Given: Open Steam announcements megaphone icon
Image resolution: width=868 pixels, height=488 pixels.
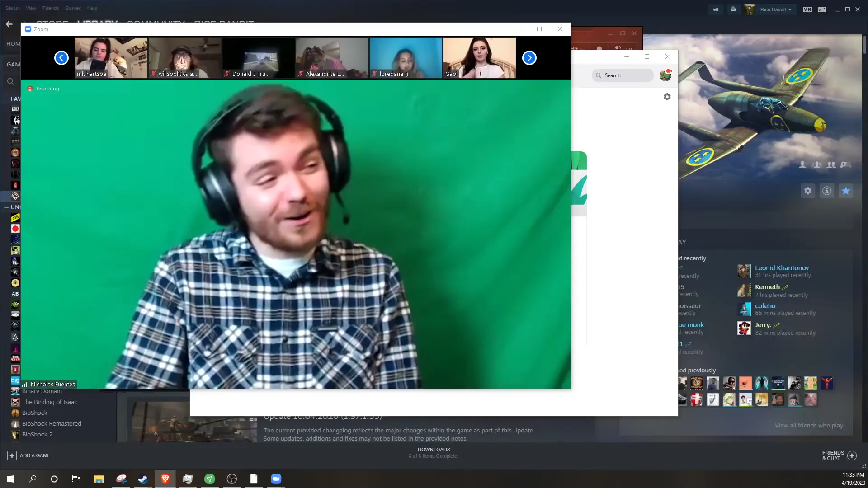Looking at the screenshot, I should [x=716, y=9].
